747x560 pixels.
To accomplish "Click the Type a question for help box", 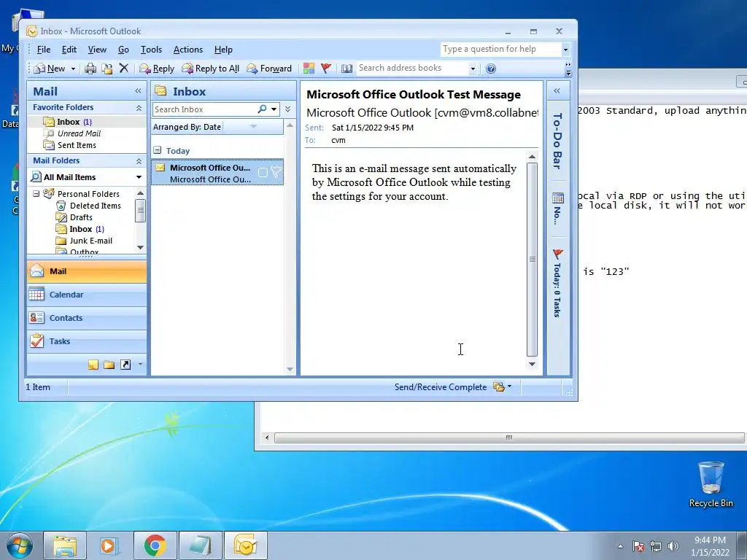I will (500, 49).
